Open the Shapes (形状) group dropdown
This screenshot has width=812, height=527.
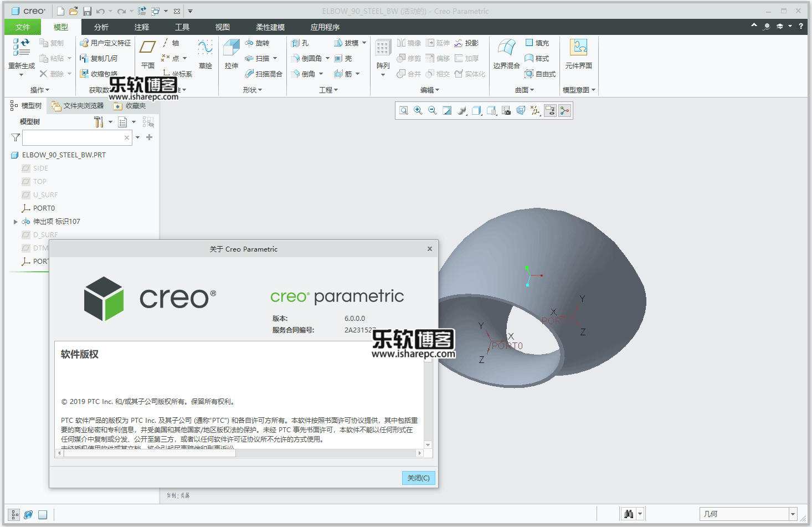click(x=253, y=90)
